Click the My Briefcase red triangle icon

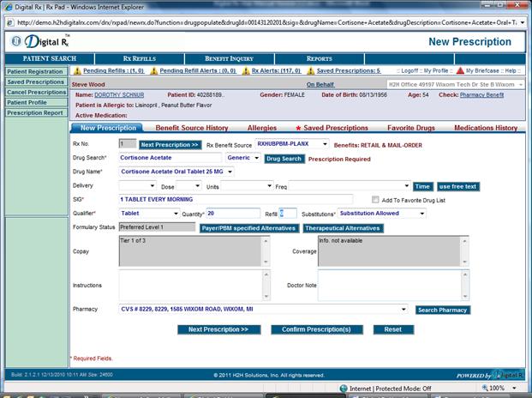(x=460, y=71)
